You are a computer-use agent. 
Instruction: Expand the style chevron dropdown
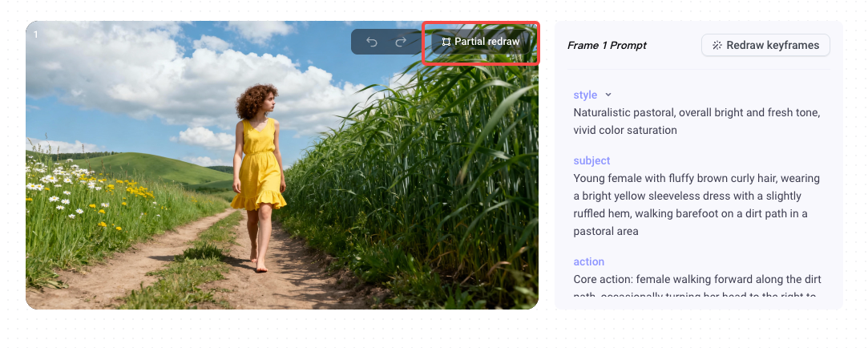point(608,95)
